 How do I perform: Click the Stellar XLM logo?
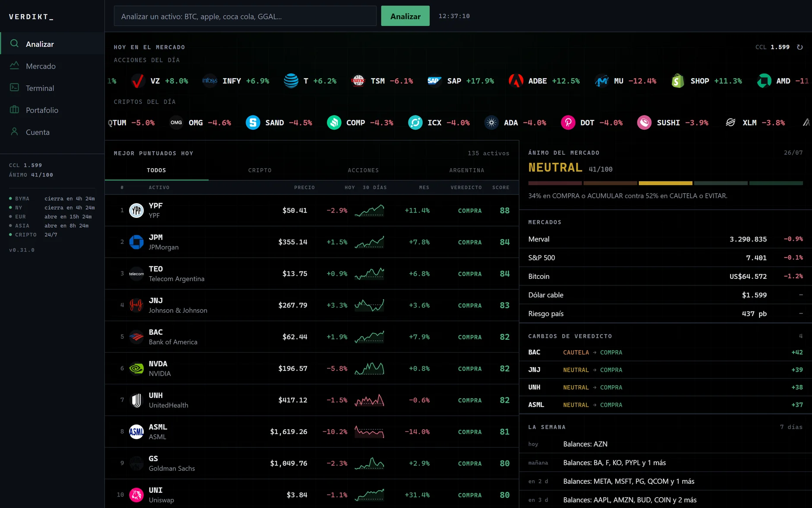click(x=730, y=123)
